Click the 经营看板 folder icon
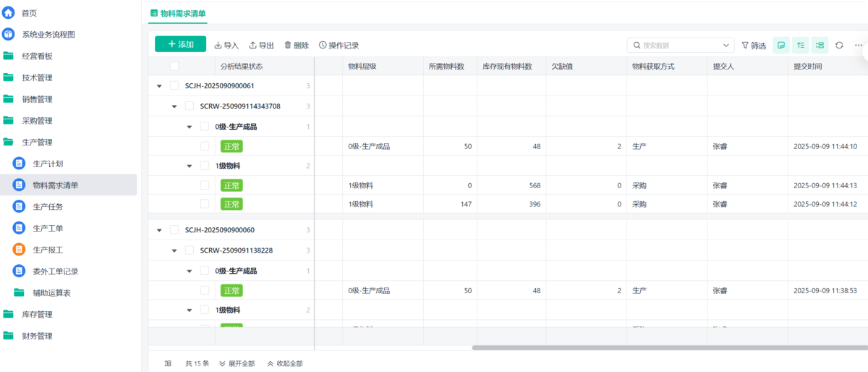Viewport: 868px width, 372px height. click(8, 56)
